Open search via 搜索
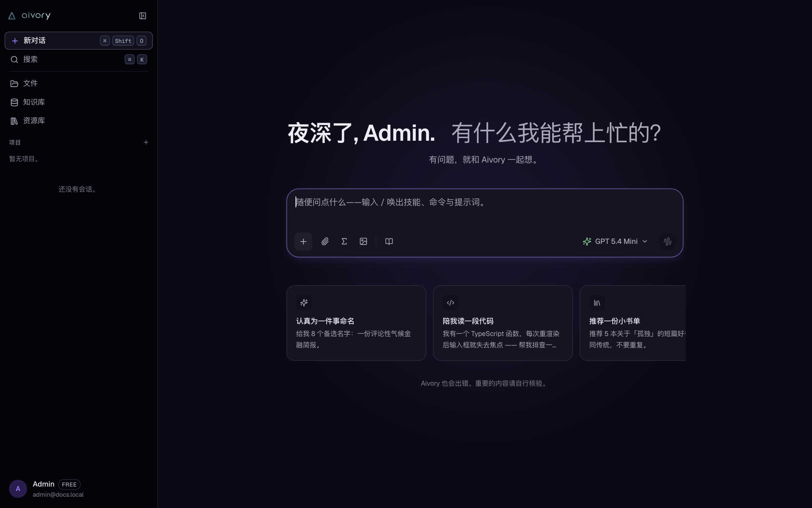This screenshot has height=508, width=812. pos(79,59)
